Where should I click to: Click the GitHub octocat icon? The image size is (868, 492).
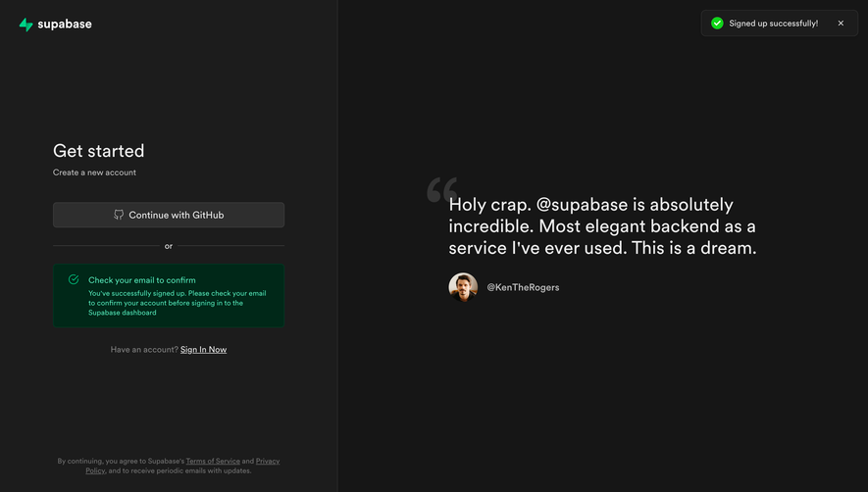(119, 215)
